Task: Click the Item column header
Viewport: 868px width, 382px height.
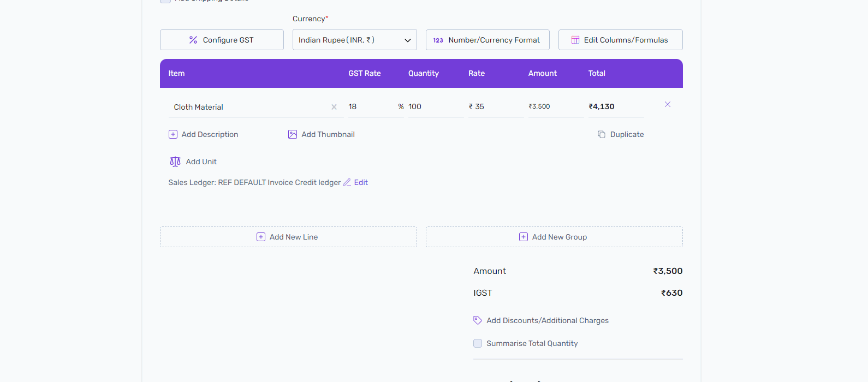Action: (176, 73)
